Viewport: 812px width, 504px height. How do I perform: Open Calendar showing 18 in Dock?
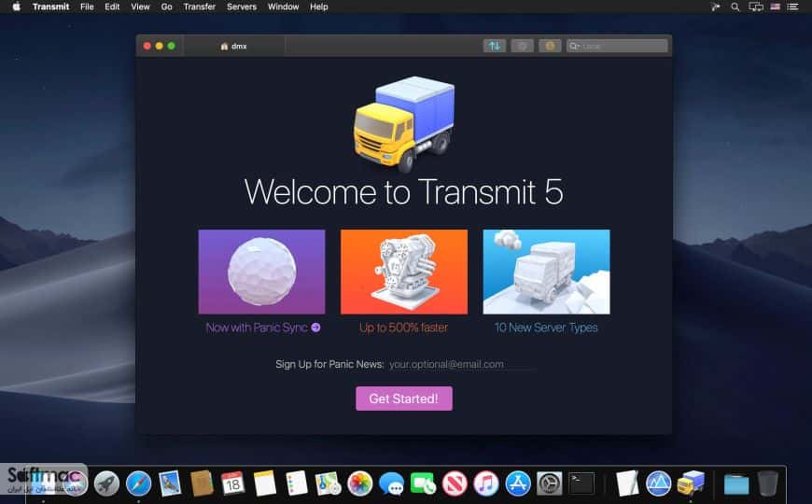(x=233, y=483)
